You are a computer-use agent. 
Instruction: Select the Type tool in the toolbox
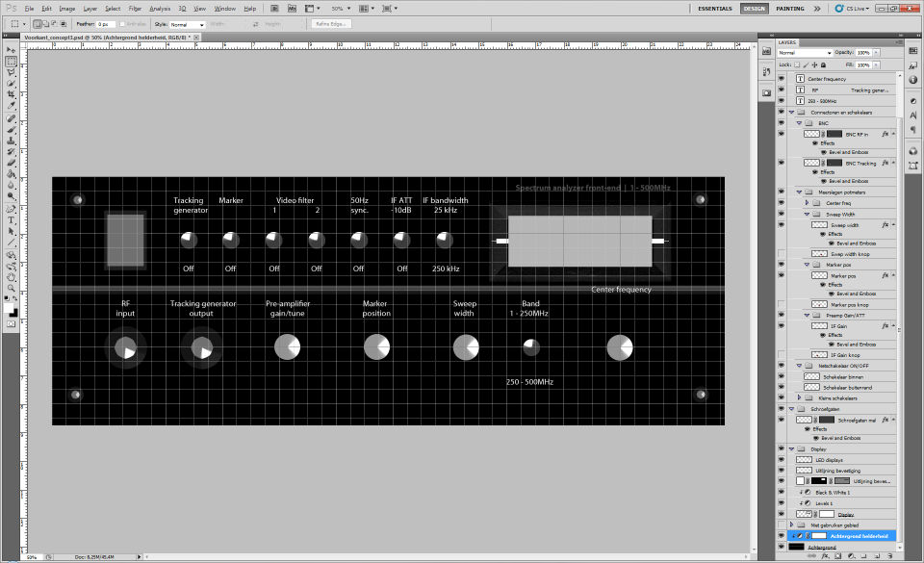pos(11,219)
